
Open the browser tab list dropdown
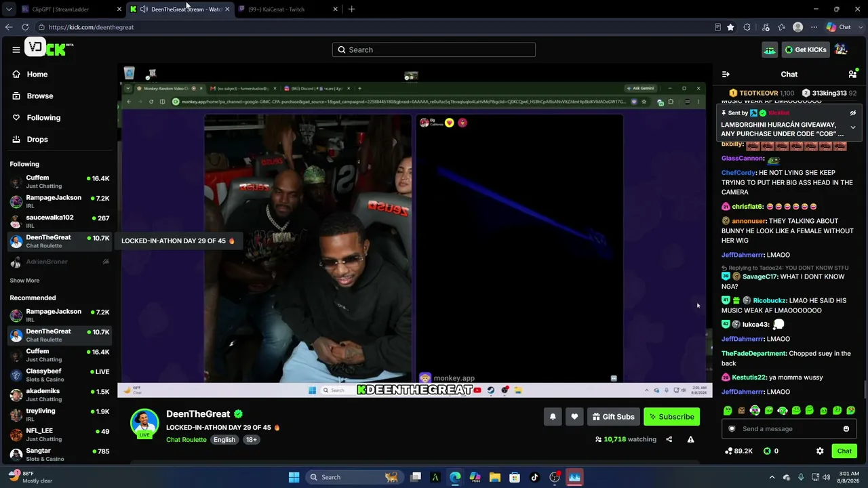(9, 9)
